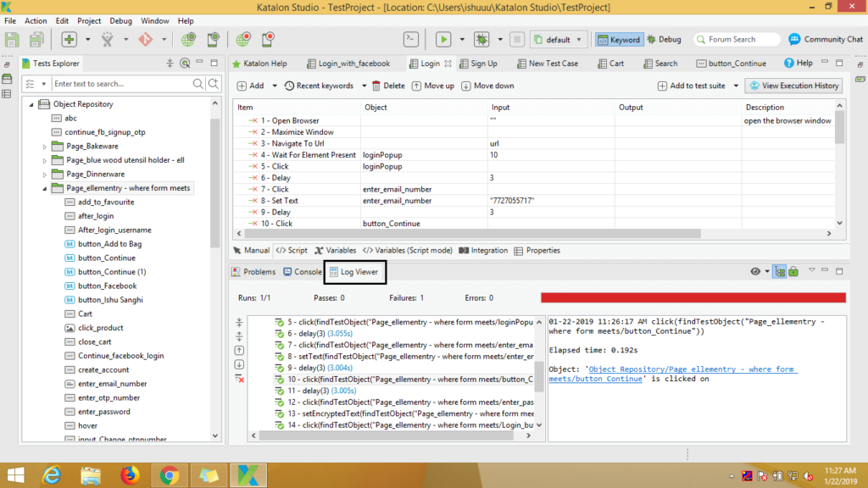868x488 pixels.
Task: Click the Save All icon in the toolbar
Action: (36, 39)
